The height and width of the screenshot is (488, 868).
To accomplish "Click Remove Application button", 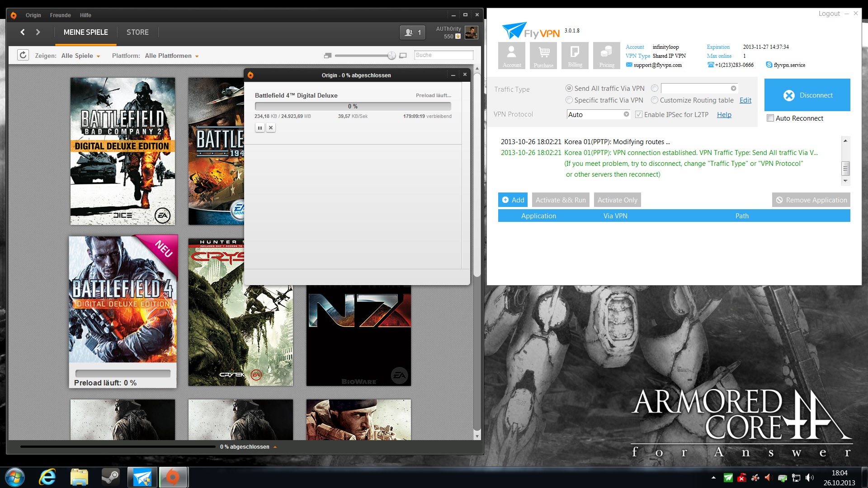I will [x=811, y=200].
